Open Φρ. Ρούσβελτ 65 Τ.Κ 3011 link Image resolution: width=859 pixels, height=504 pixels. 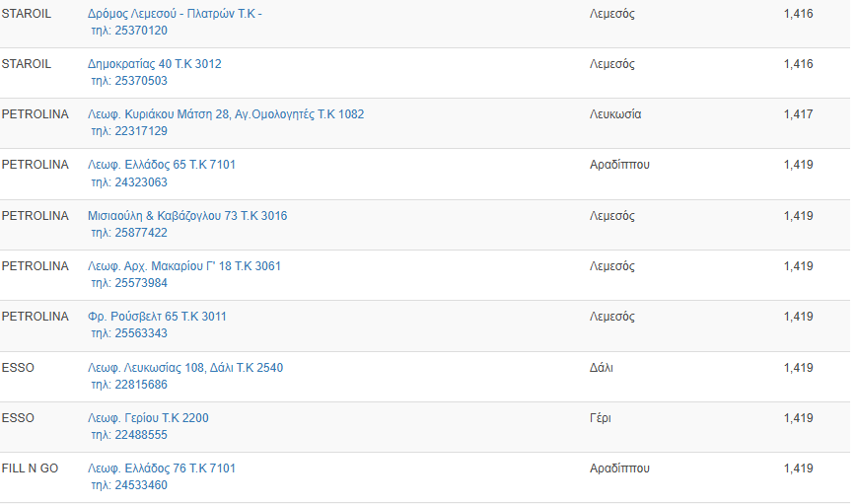tap(157, 317)
